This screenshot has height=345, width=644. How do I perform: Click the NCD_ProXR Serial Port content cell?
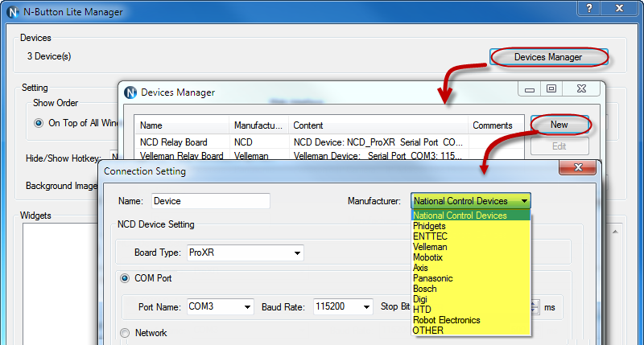[378, 142]
